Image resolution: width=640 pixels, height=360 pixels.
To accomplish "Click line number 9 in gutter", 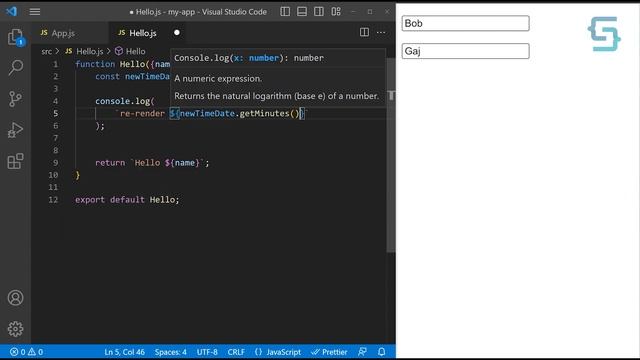I will pos(56,162).
